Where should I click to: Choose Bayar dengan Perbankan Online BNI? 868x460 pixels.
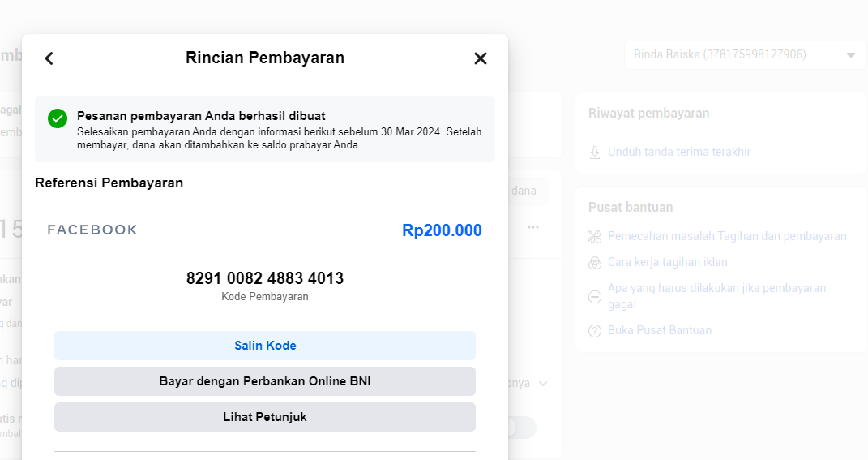click(x=265, y=381)
